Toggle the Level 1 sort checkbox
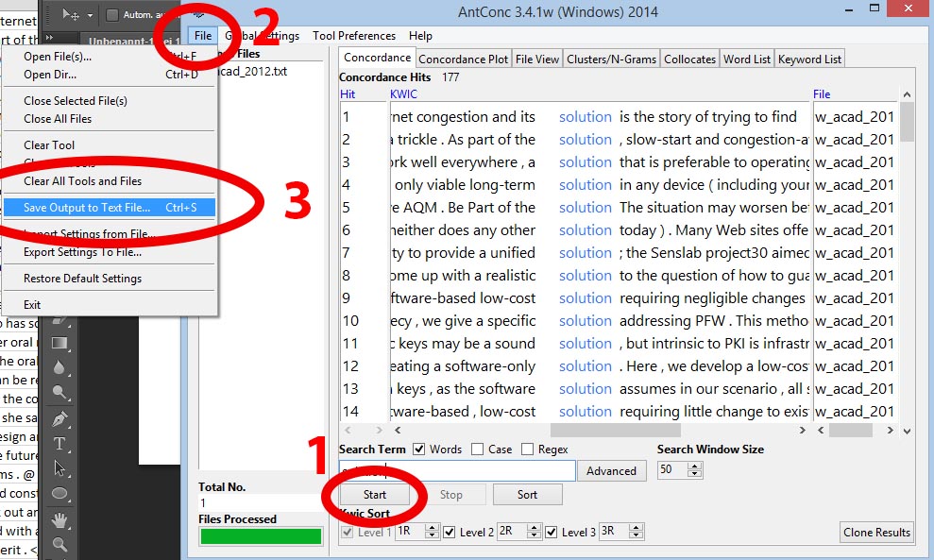934x560 pixels. 348,532
